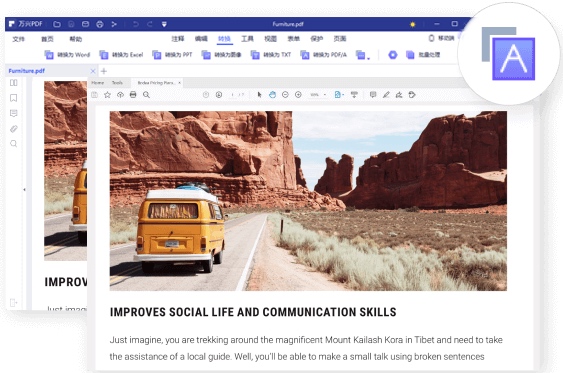Switch to the 保护 ribbon tab

[x=316, y=39]
